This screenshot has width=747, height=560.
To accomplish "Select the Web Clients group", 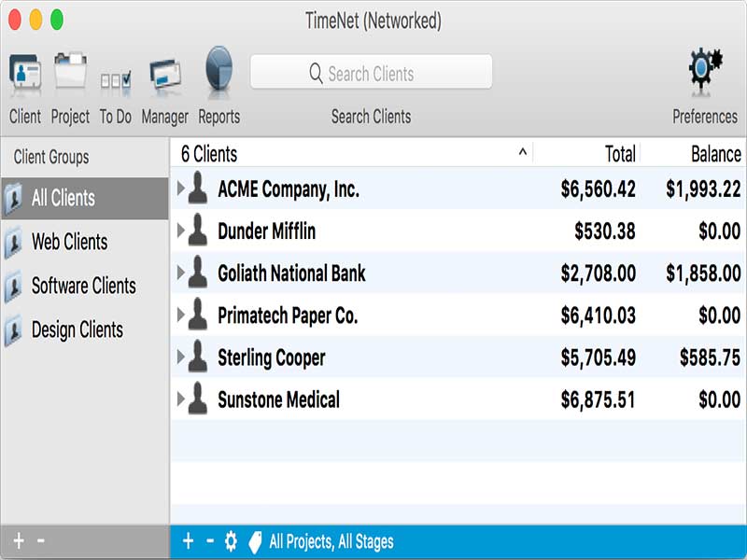I will click(x=85, y=242).
